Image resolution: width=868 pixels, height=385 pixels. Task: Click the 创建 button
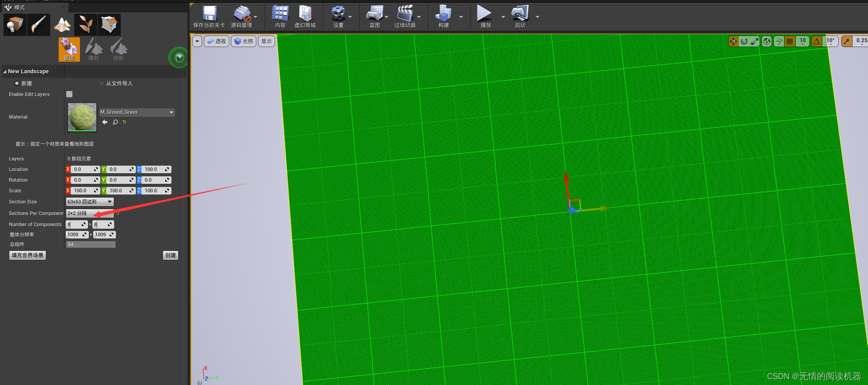point(171,255)
